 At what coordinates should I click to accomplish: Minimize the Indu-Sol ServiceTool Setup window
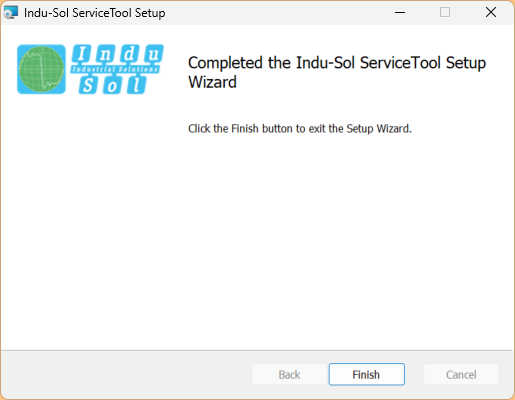point(400,13)
